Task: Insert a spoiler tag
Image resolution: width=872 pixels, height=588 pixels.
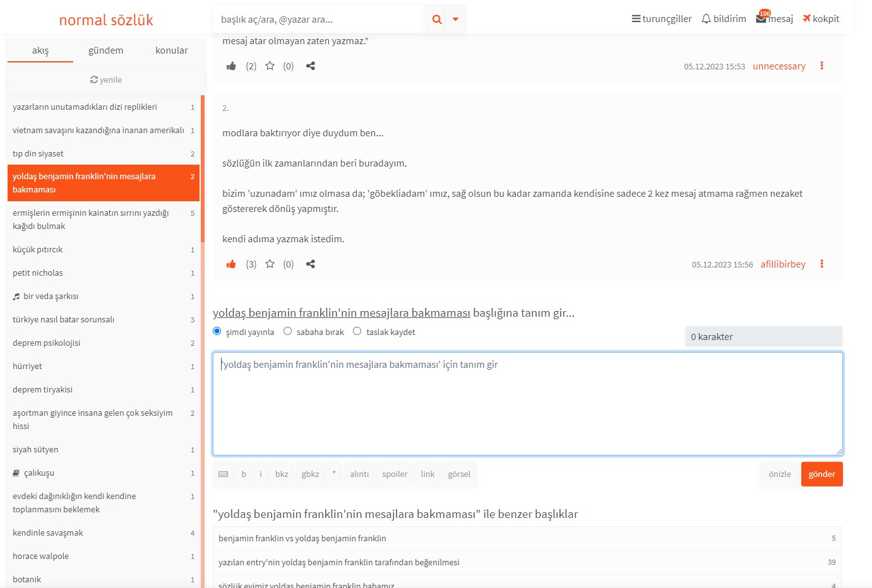Action: (395, 474)
